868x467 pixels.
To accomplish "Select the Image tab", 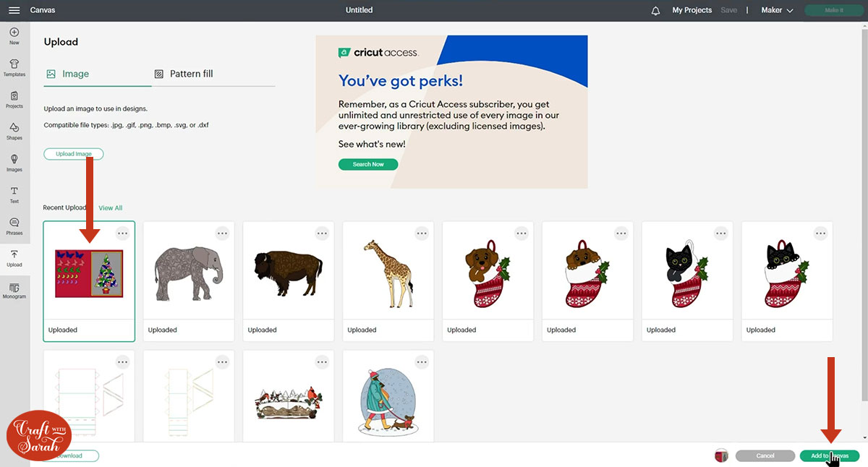I will coord(68,74).
